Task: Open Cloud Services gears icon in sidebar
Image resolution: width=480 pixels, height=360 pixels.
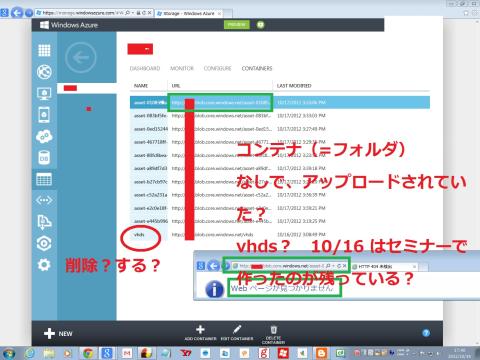Action: point(44,136)
